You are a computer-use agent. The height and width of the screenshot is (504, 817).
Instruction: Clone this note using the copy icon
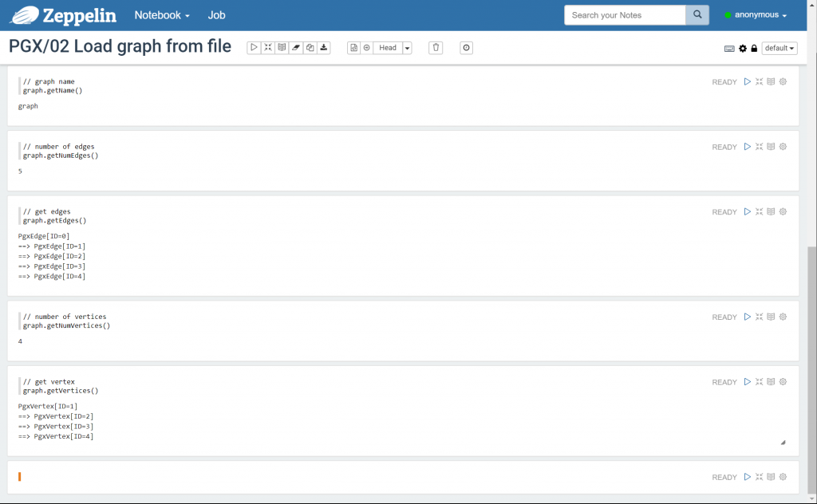click(x=310, y=48)
